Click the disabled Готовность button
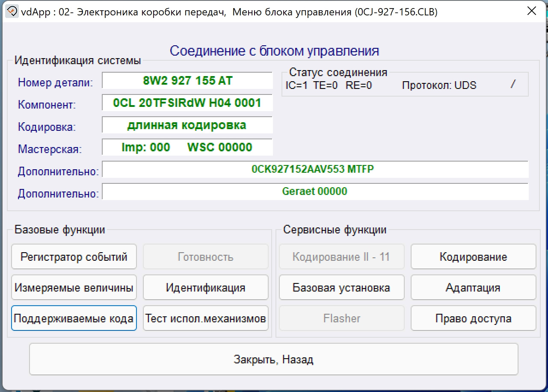This screenshot has height=392, width=548. pyautogui.click(x=206, y=257)
